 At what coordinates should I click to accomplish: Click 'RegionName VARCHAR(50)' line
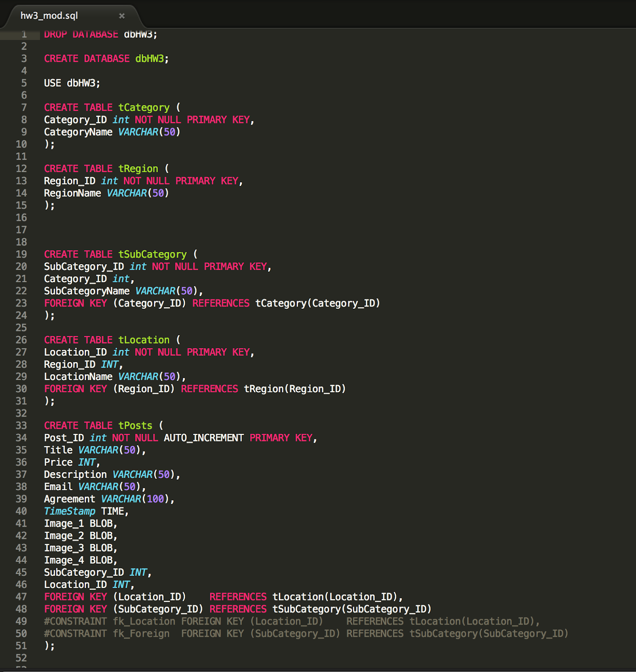click(106, 193)
